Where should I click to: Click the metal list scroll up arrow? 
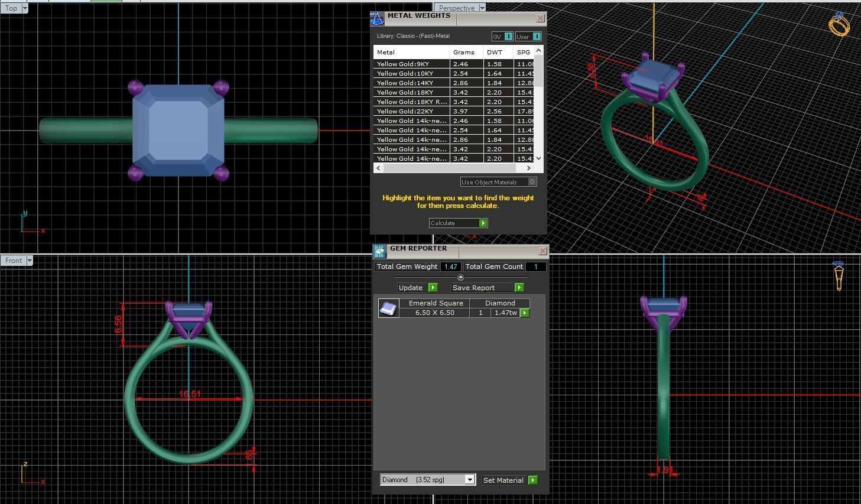[x=539, y=51]
